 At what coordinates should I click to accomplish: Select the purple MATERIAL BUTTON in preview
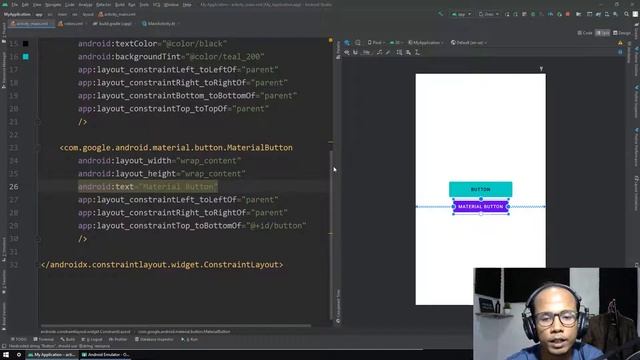pyautogui.click(x=481, y=207)
